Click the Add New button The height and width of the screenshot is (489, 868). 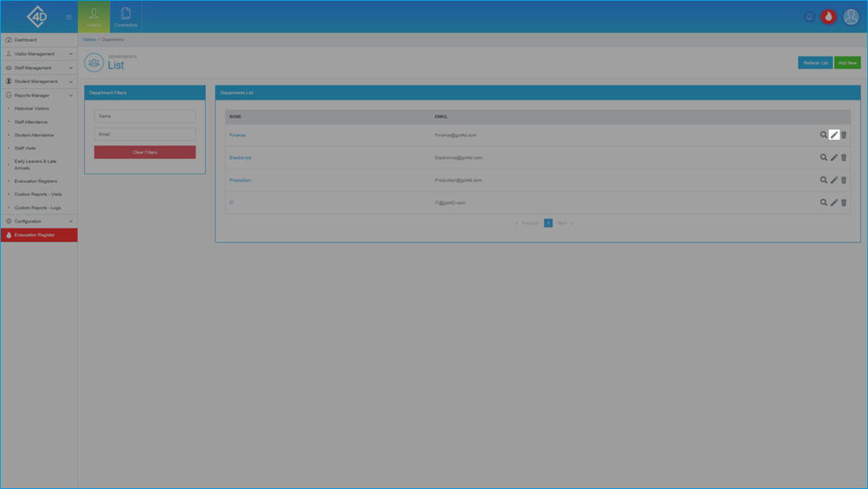pyautogui.click(x=847, y=63)
